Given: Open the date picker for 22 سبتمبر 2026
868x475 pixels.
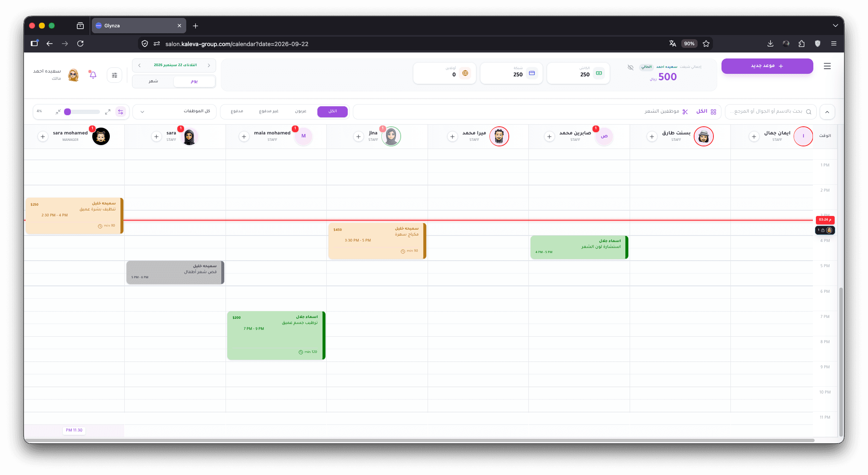Looking at the screenshot, I should [175, 65].
